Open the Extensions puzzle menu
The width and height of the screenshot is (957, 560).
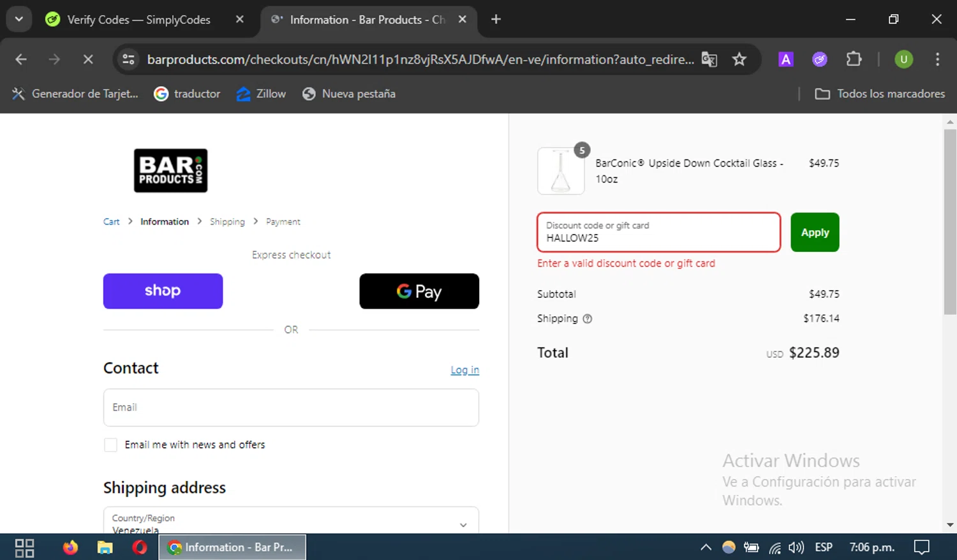(854, 59)
